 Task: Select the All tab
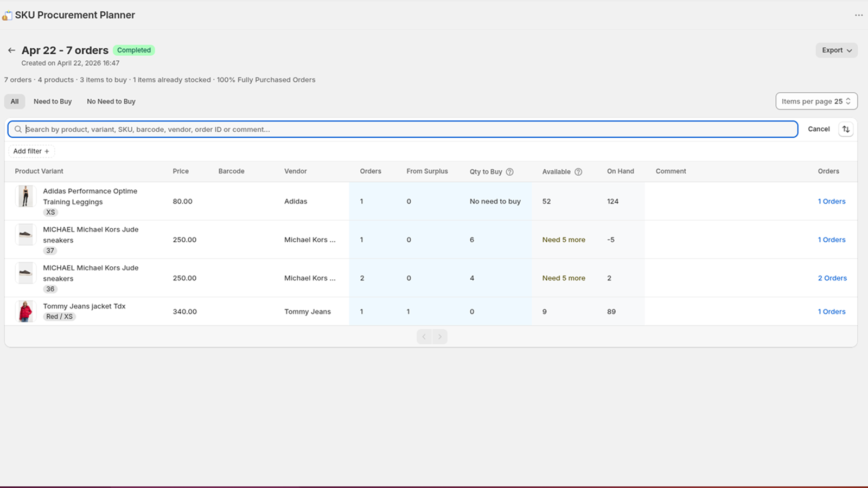point(15,101)
